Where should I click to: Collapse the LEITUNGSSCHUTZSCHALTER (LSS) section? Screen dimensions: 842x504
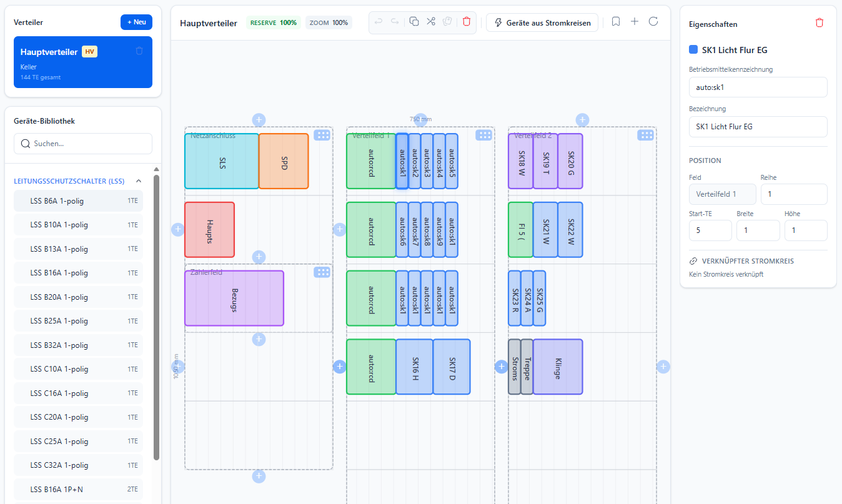[139, 180]
